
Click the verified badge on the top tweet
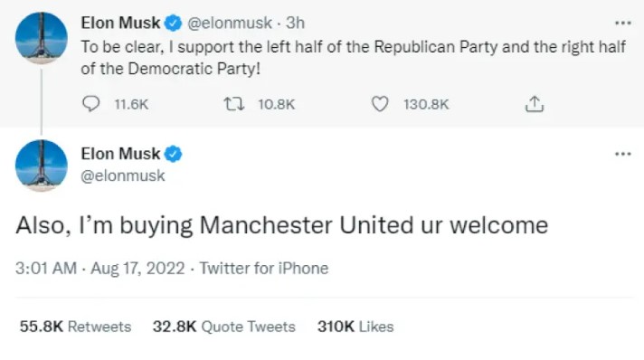[x=173, y=23]
